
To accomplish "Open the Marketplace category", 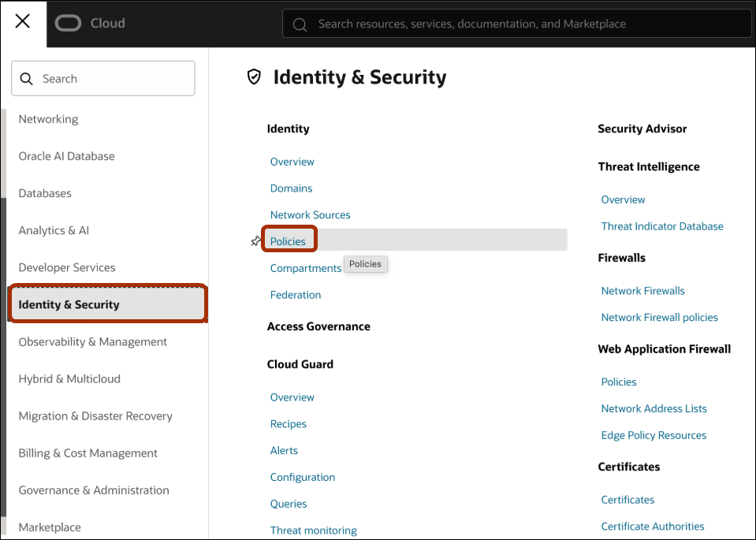I will (x=50, y=527).
